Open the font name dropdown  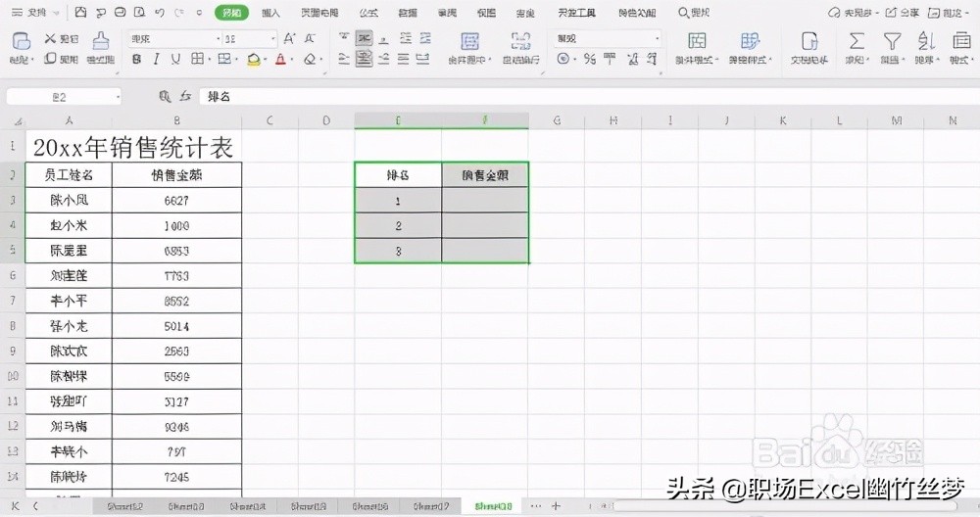(x=219, y=39)
